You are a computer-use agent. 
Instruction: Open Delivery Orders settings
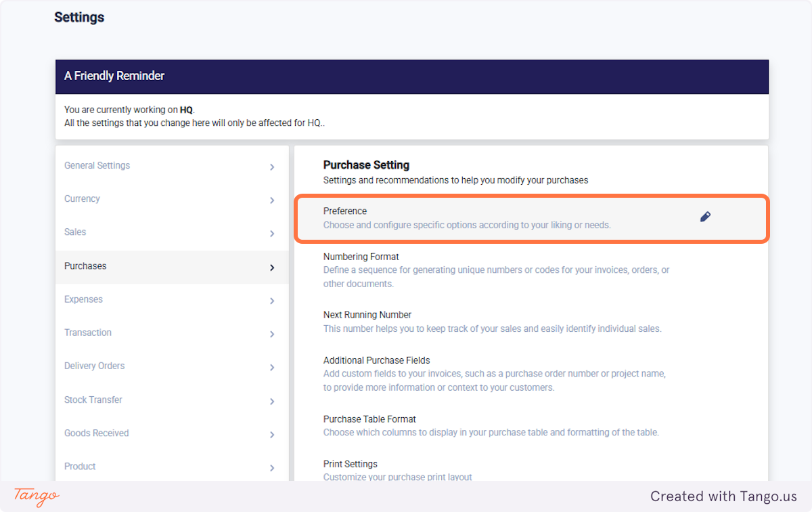coord(172,366)
